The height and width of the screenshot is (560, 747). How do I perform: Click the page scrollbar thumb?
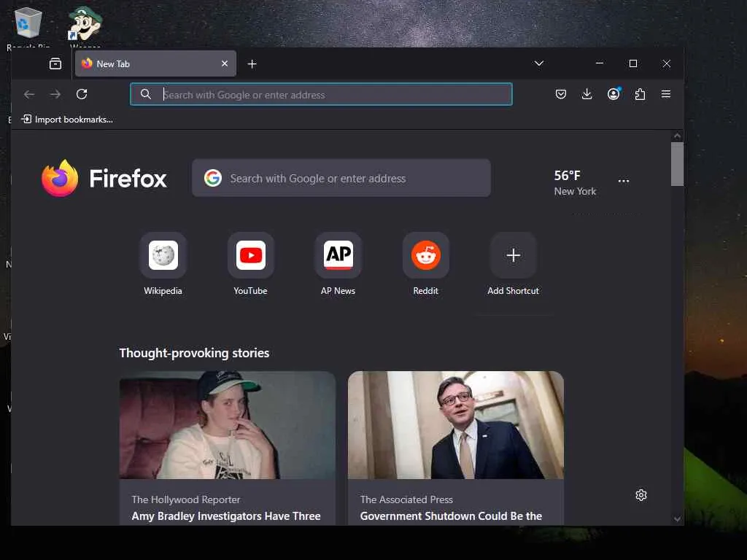pos(677,164)
